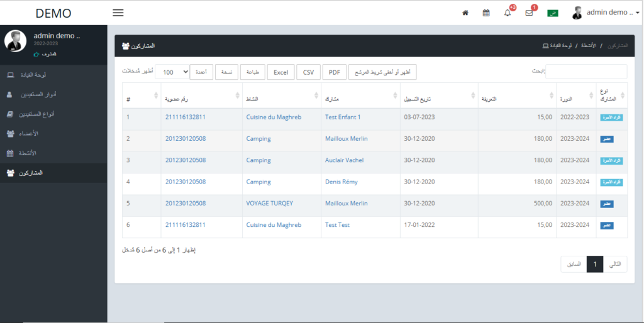
Task: Open Auclair Vachel participant link
Action: tap(344, 160)
